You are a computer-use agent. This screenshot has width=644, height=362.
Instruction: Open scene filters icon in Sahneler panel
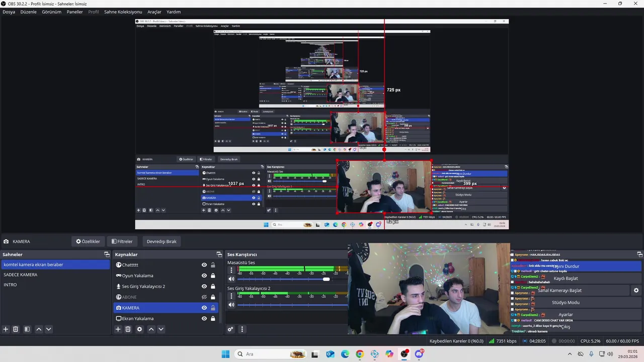pos(27,329)
